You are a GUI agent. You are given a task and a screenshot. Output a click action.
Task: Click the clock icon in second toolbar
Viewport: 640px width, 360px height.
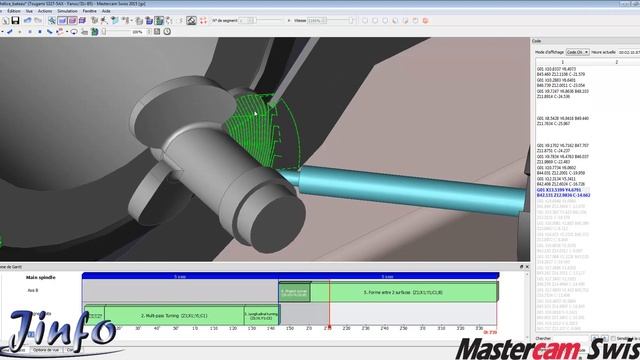167,31
